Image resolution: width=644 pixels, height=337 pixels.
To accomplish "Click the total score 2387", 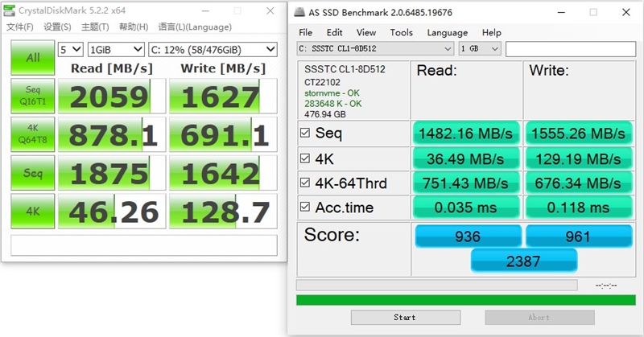I will [x=524, y=261].
